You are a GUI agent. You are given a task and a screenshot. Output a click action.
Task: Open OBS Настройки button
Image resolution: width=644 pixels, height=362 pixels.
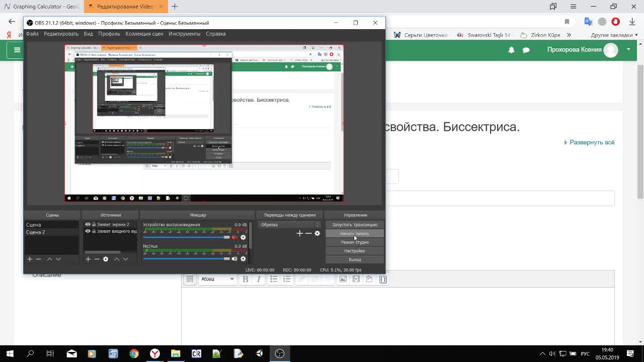[x=355, y=250]
